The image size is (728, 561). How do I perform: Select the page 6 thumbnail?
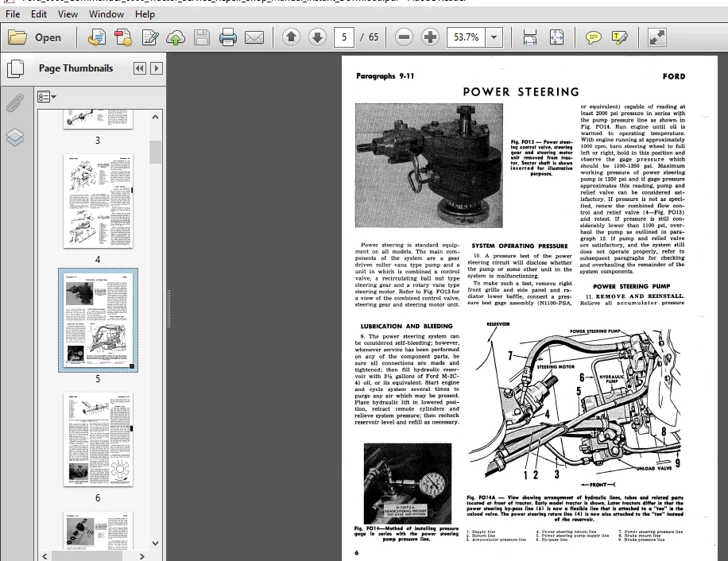pyautogui.click(x=98, y=440)
